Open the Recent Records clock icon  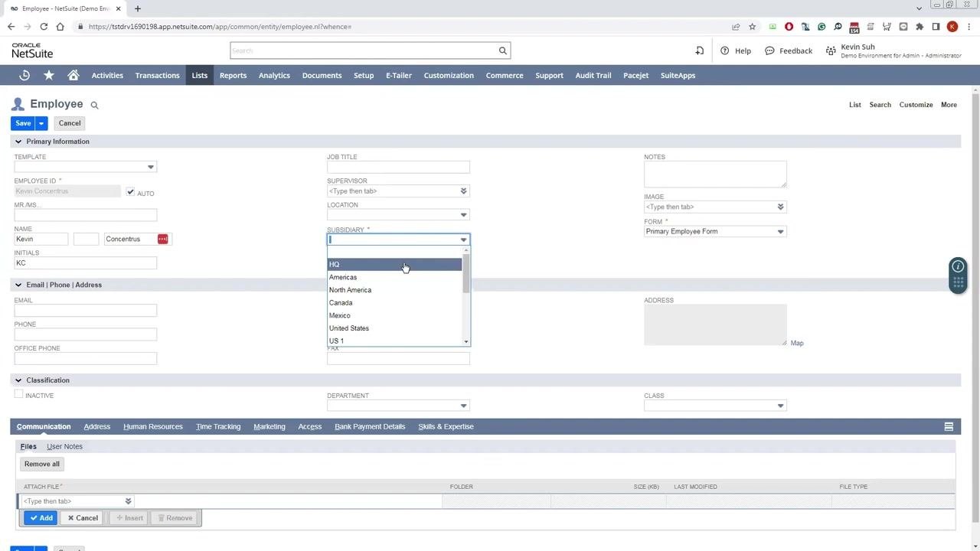coord(24,75)
